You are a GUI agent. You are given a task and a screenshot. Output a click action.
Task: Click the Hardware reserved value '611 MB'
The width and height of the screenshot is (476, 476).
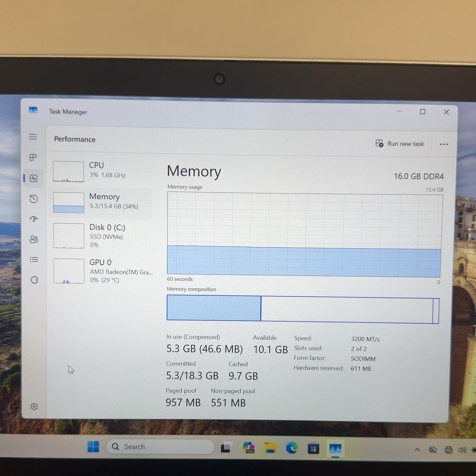coord(361,369)
